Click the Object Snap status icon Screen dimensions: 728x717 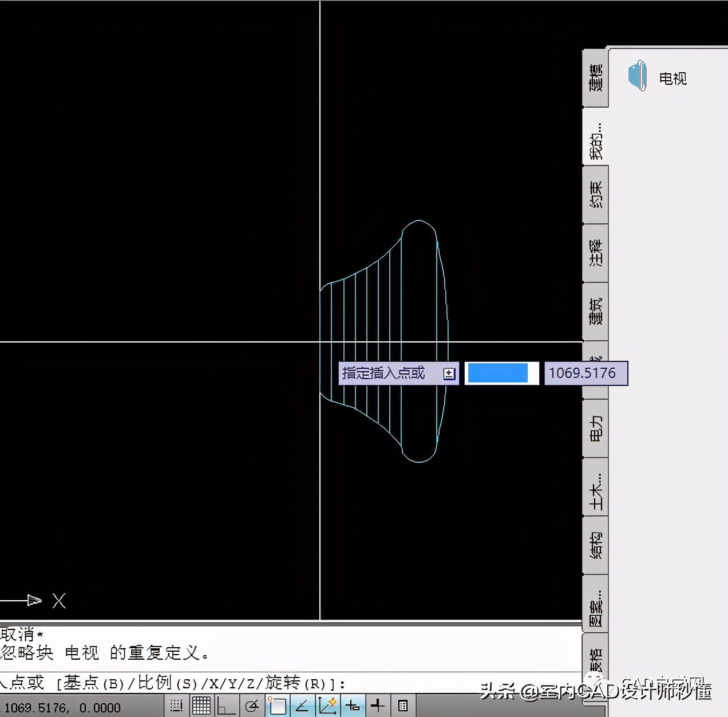click(x=278, y=706)
